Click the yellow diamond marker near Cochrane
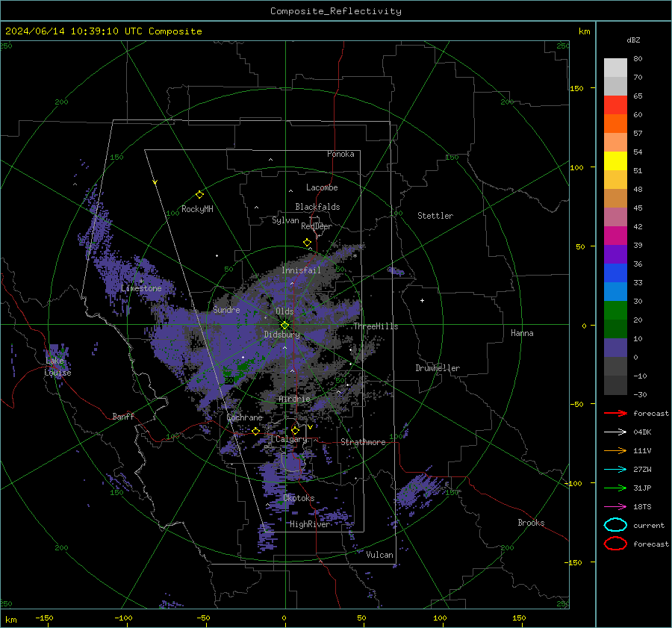Viewport: 672px width, 628px height. coord(255,431)
